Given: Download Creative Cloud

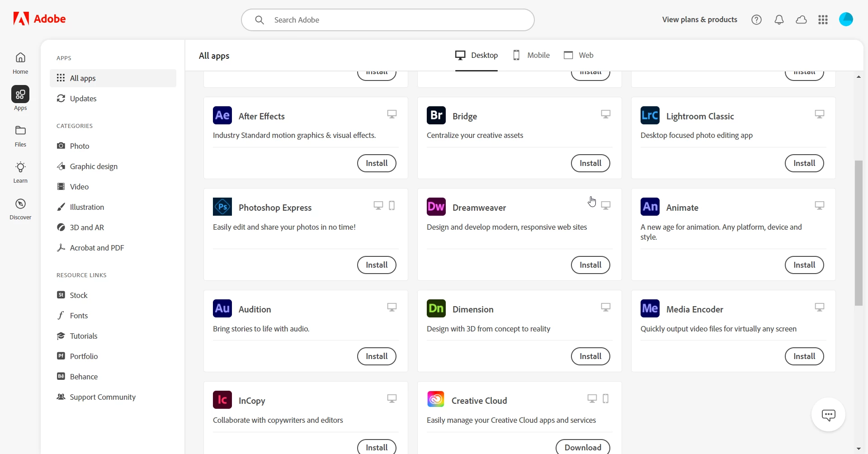Looking at the screenshot, I should (583, 447).
